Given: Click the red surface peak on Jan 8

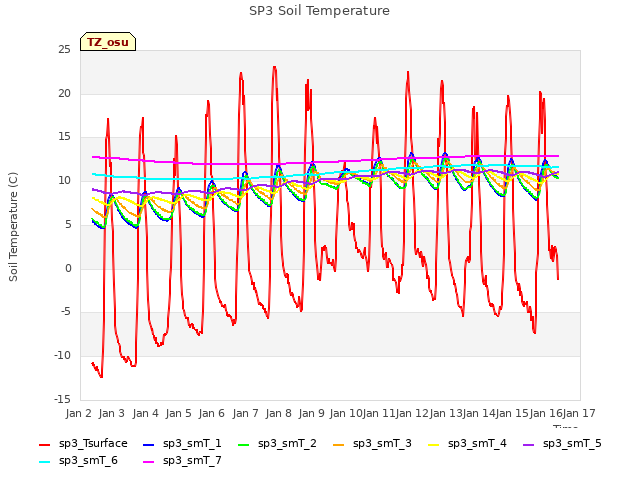Looking at the screenshot, I should pyautogui.click(x=274, y=68).
